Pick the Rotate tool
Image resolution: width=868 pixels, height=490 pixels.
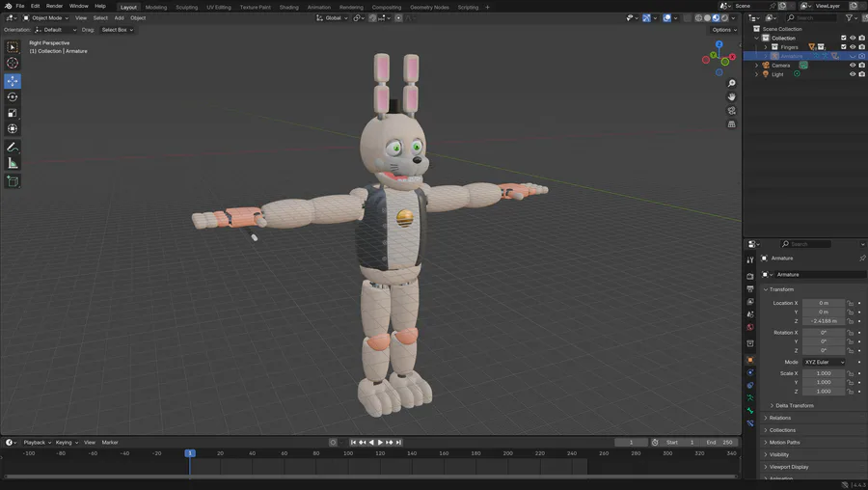tap(13, 96)
